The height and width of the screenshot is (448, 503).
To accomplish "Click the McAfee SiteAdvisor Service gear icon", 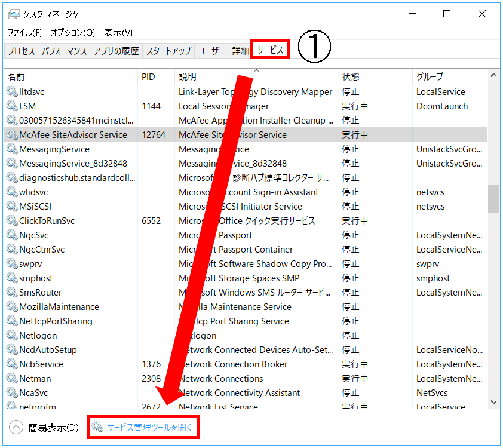I will coord(12,135).
